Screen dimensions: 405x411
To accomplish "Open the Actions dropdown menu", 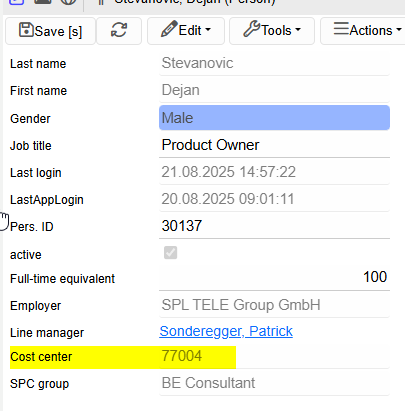I will 363,31.
